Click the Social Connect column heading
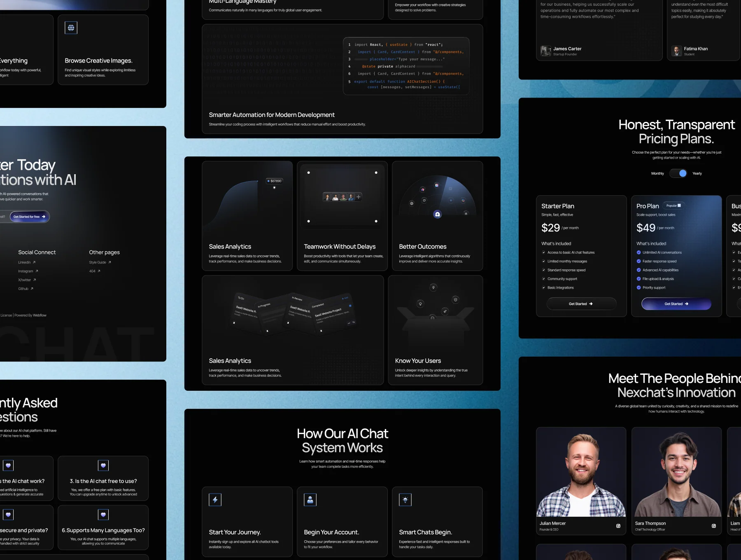The height and width of the screenshot is (560, 741). pos(37,252)
